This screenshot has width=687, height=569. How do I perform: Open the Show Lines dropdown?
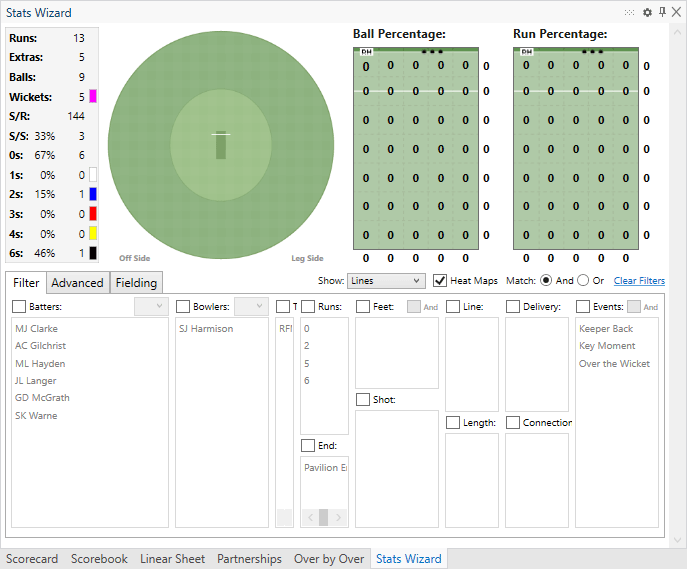pyautogui.click(x=386, y=281)
